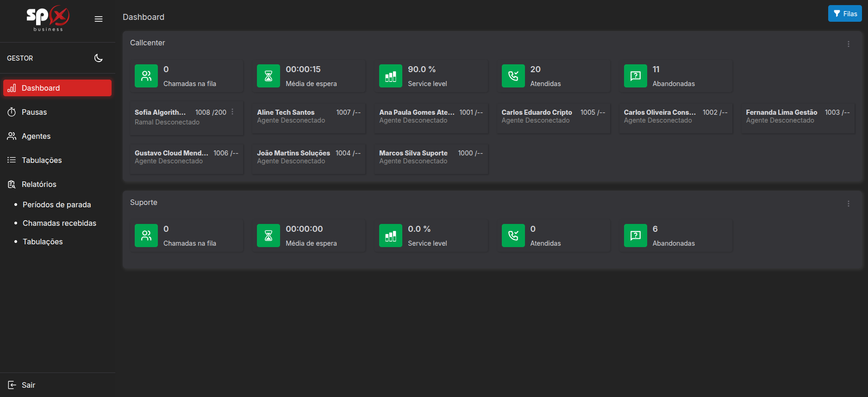This screenshot has height=397, width=868.
Task: Toggle the dark mode moon icon
Action: click(98, 58)
